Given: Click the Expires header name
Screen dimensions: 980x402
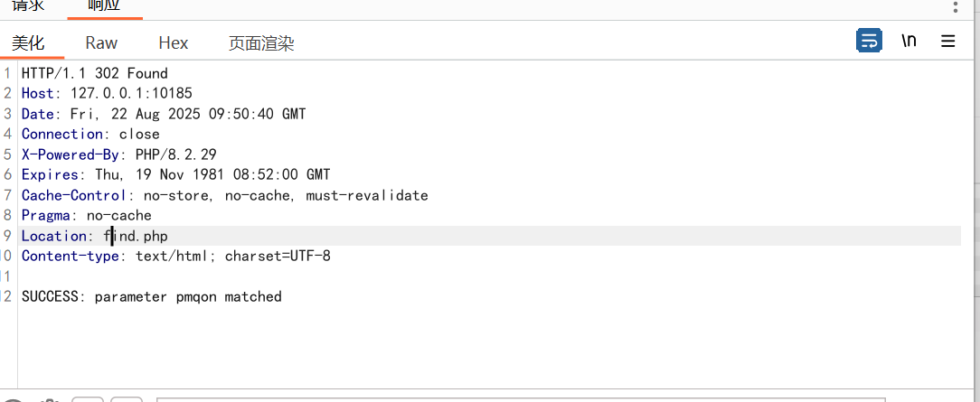Looking at the screenshot, I should click(50, 174).
